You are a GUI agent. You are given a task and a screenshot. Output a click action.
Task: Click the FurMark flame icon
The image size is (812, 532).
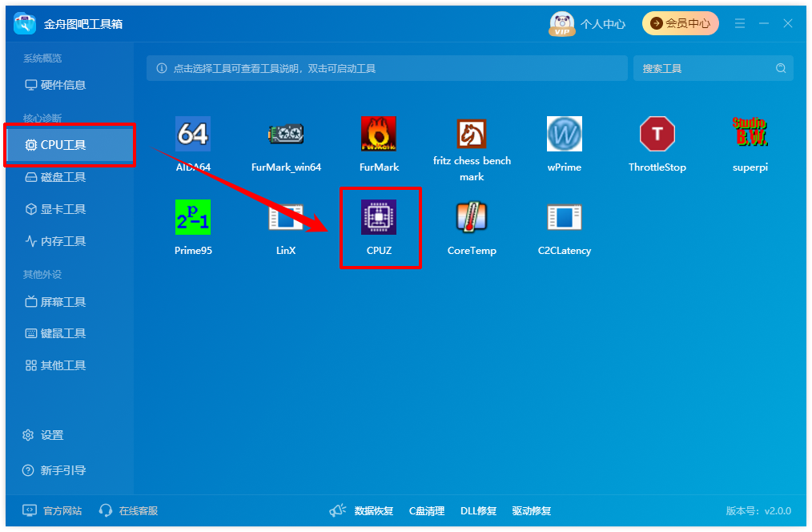pyautogui.click(x=379, y=134)
